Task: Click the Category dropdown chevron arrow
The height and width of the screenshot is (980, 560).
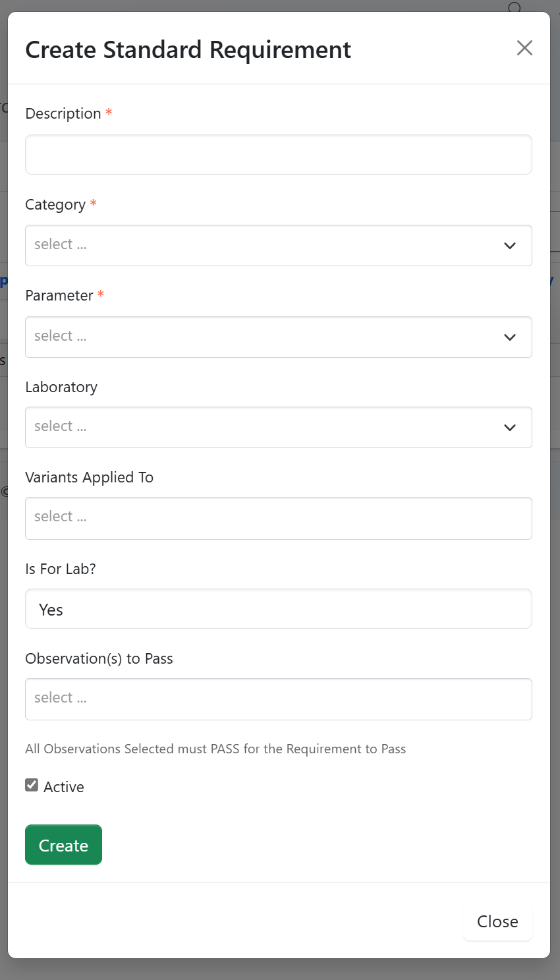Action: pos(509,246)
